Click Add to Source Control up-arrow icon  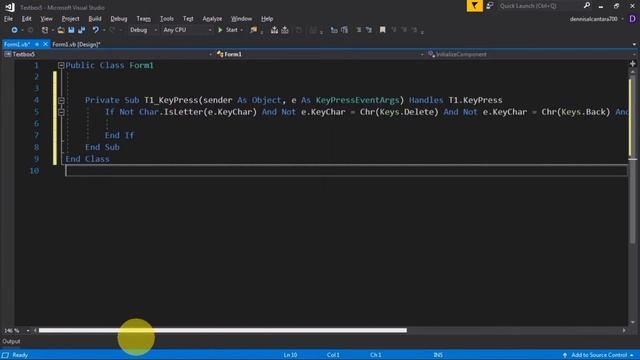(565, 355)
